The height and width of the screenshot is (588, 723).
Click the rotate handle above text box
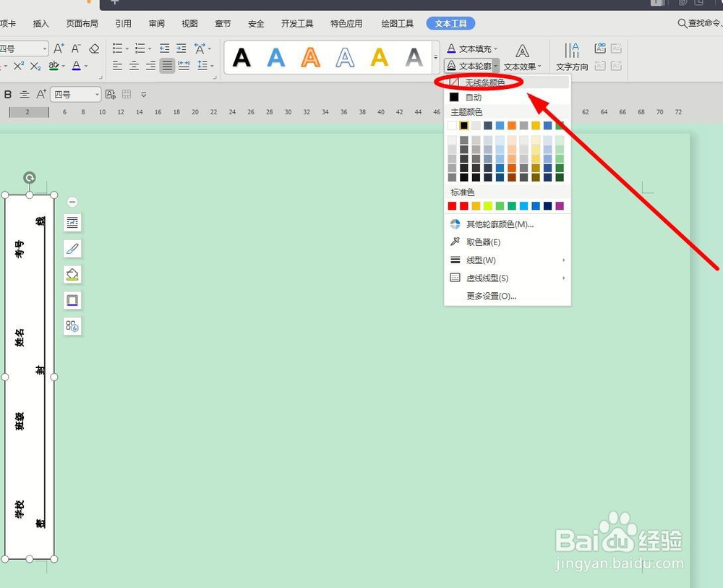click(30, 177)
